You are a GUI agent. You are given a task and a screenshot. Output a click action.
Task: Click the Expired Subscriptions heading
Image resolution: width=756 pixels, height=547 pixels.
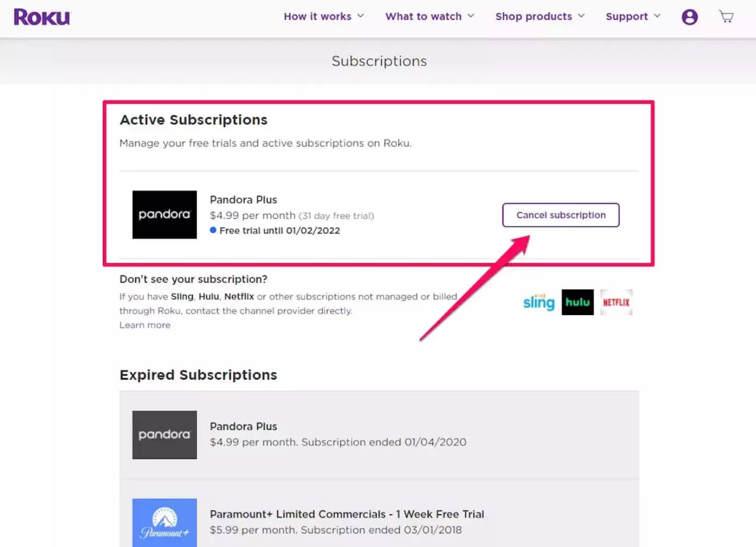click(199, 375)
